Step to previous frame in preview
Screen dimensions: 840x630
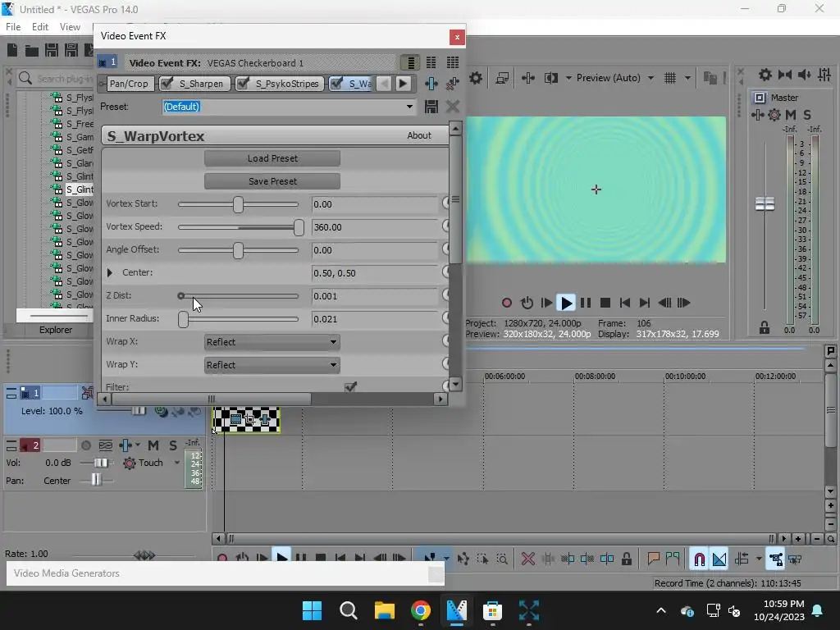pos(664,304)
